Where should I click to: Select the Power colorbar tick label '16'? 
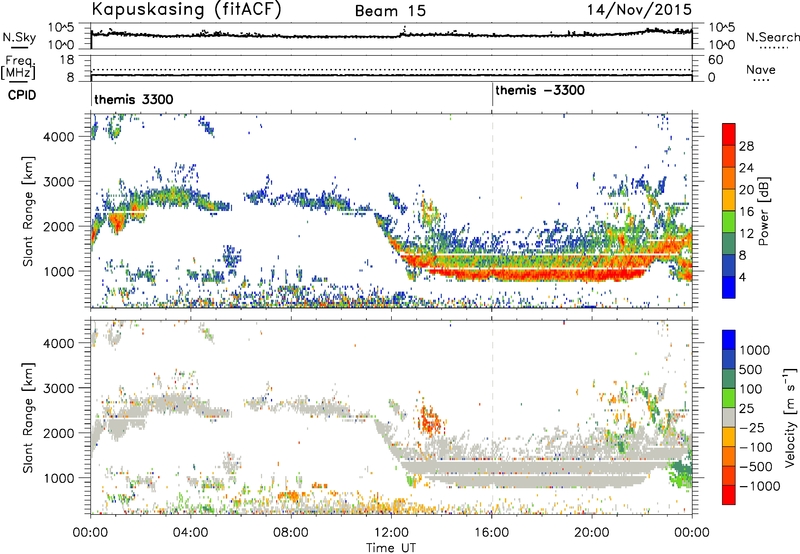(746, 212)
